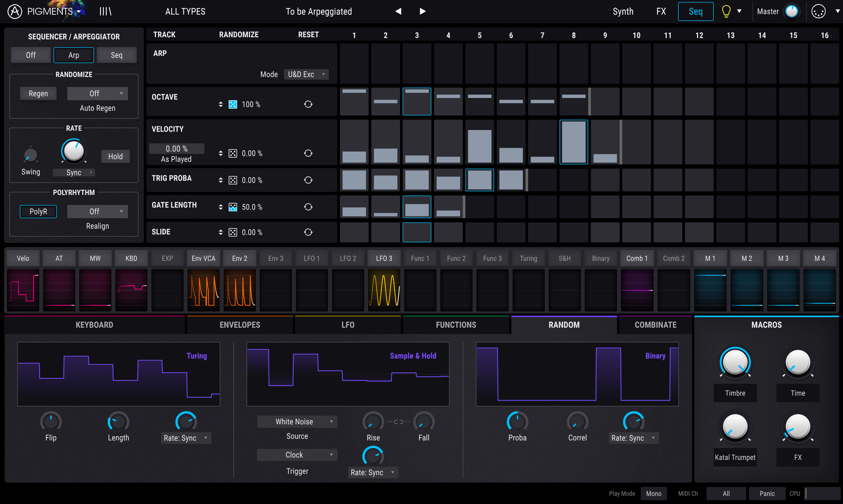Open the preset browser bars icon

click(x=105, y=11)
